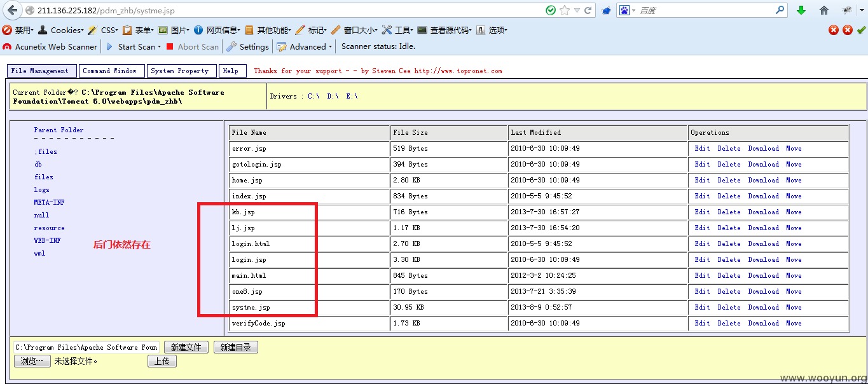Click Abort Scan in the Acunetix toolbar
The width and height of the screenshot is (868, 384).
point(193,46)
